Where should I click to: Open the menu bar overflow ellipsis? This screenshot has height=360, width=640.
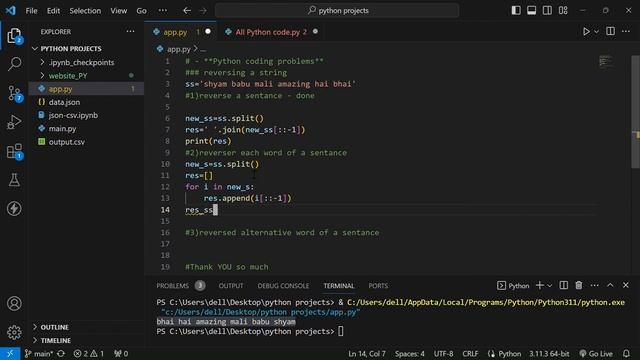162,11
